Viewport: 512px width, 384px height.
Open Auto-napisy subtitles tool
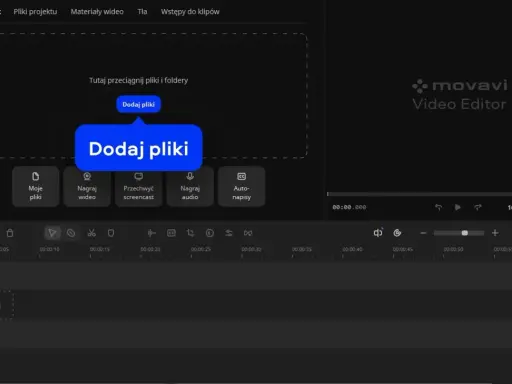click(x=242, y=187)
